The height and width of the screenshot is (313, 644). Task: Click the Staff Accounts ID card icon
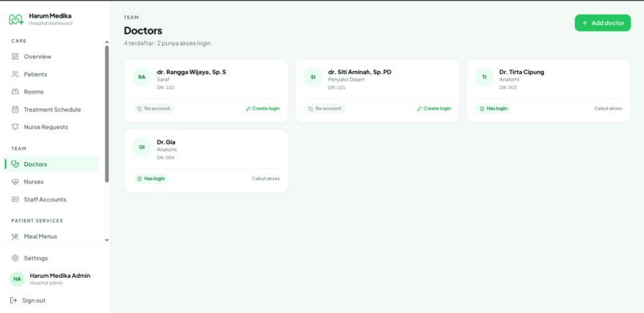(15, 200)
